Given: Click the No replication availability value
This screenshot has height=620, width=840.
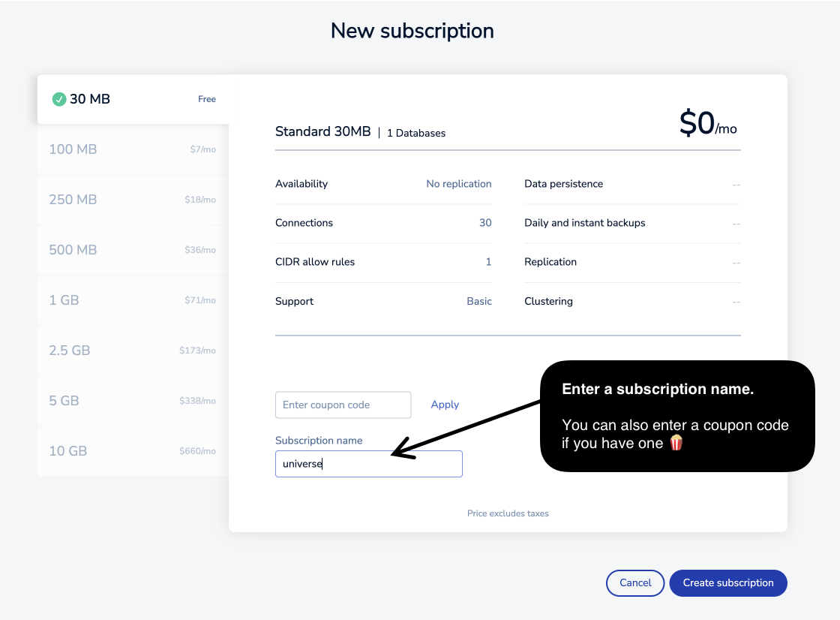Looking at the screenshot, I should (x=458, y=184).
